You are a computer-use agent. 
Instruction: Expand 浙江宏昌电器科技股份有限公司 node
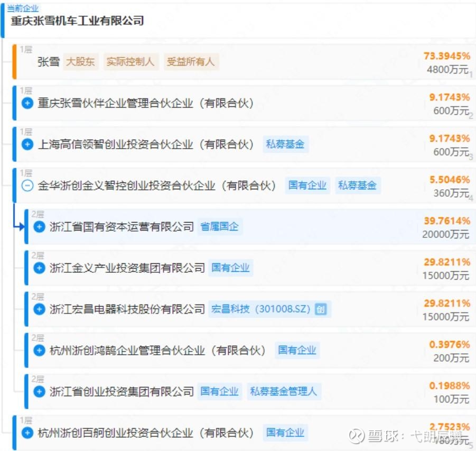coord(39,309)
